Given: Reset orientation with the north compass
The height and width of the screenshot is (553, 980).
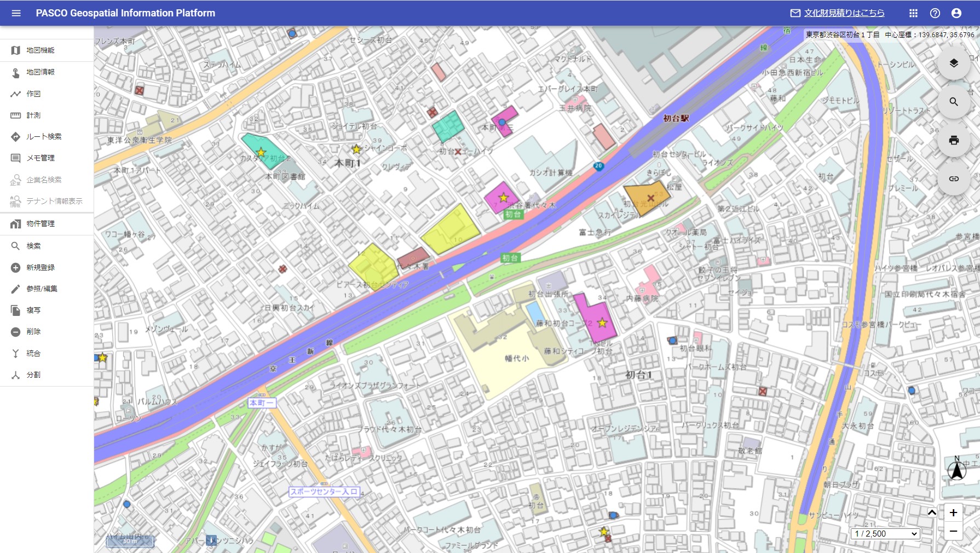Looking at the screenshot, I should [x=957, y=469].
